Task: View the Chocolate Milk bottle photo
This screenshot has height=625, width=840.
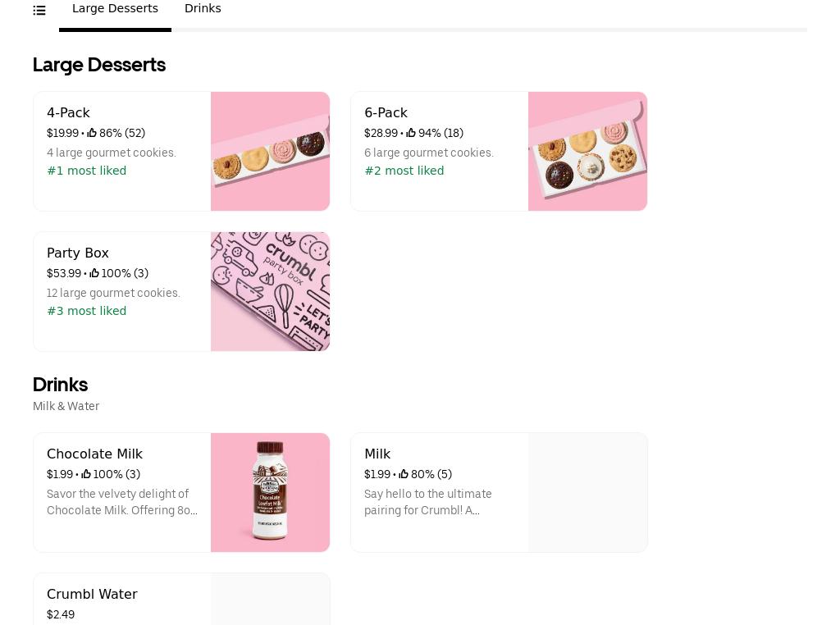Action: pyautogui.click(x=270, y=492)
